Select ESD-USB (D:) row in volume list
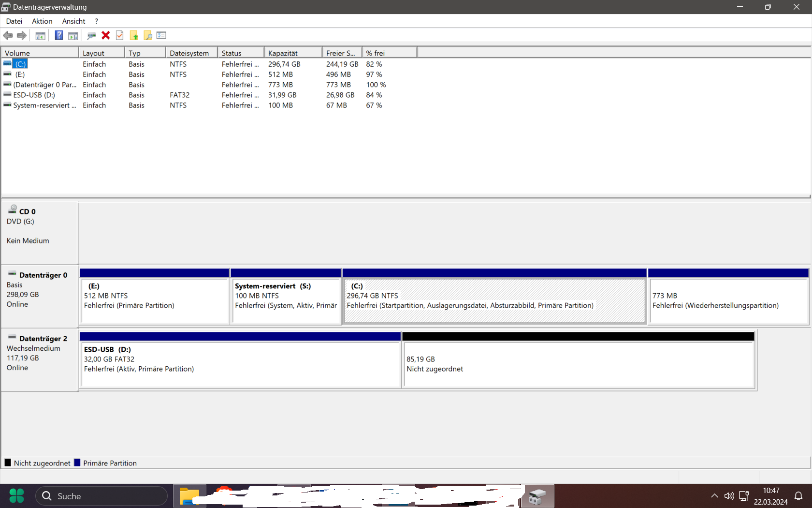 click(34, 95)
